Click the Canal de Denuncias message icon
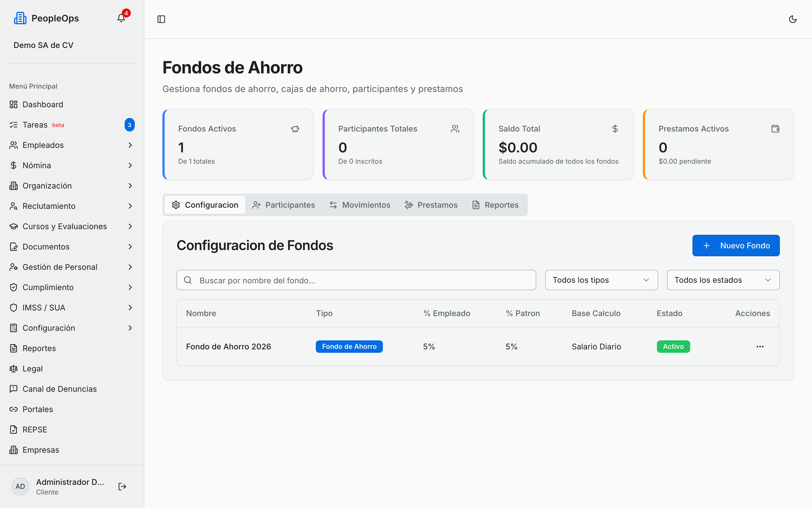 click(x=14, y=389)
